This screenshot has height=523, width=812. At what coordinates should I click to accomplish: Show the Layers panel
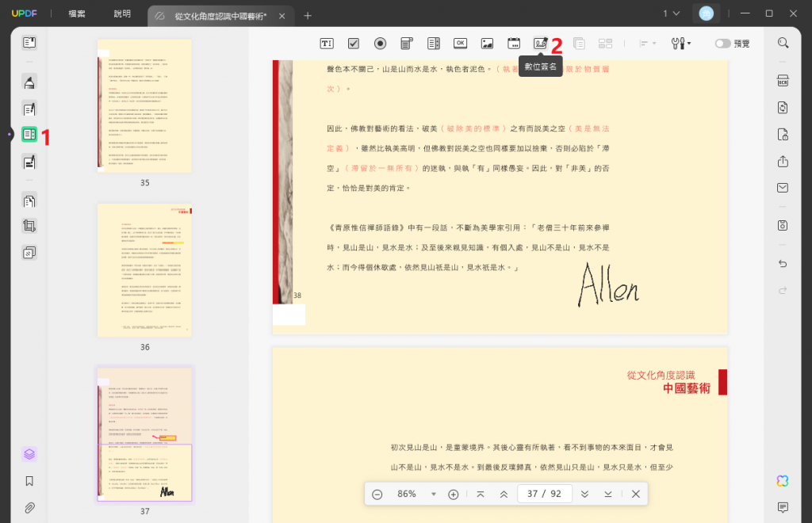[29, 454]
